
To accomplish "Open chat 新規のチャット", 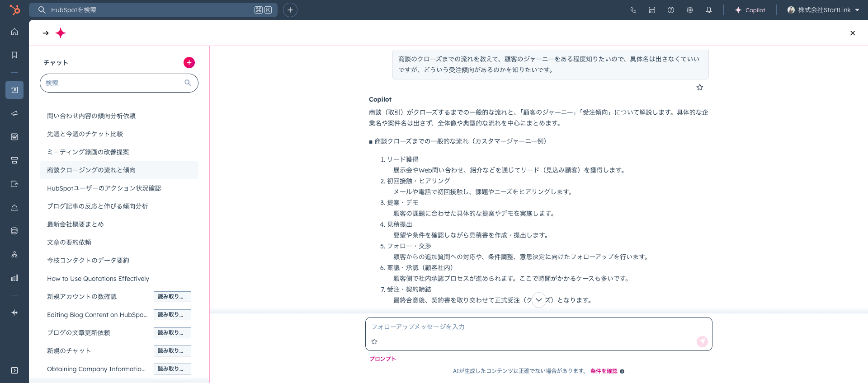I will tap(69, 351).
